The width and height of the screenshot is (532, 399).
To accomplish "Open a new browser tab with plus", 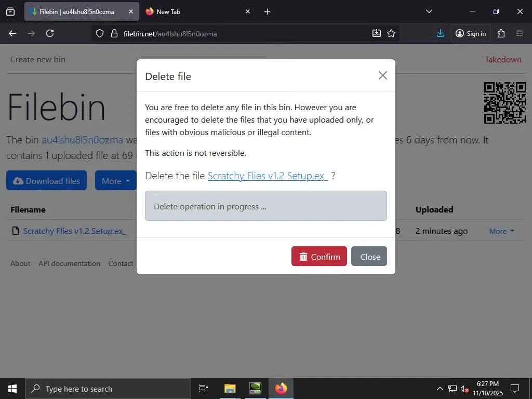I will (x=267, y=11).
